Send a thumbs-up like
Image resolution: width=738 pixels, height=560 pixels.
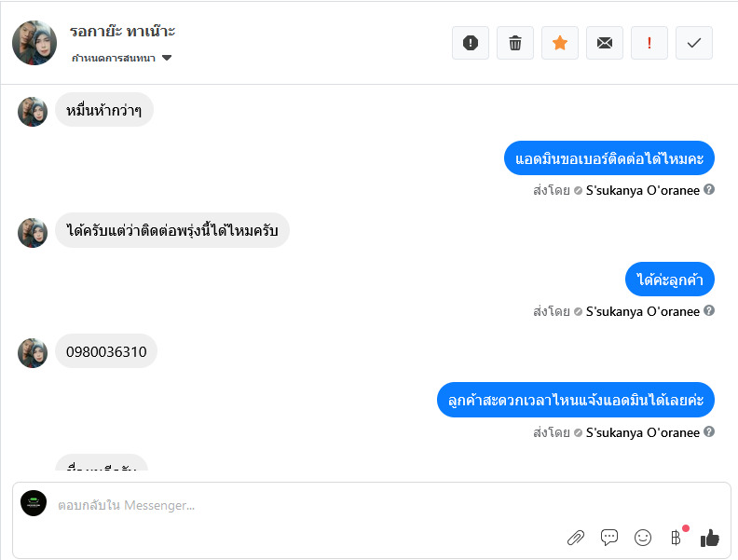710,537
